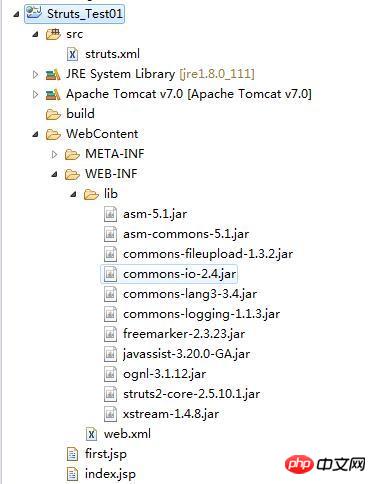
Task: Select commons-fileupload-1.3.2.jar text
Action: pyautogui.click(x=208, y=254)
